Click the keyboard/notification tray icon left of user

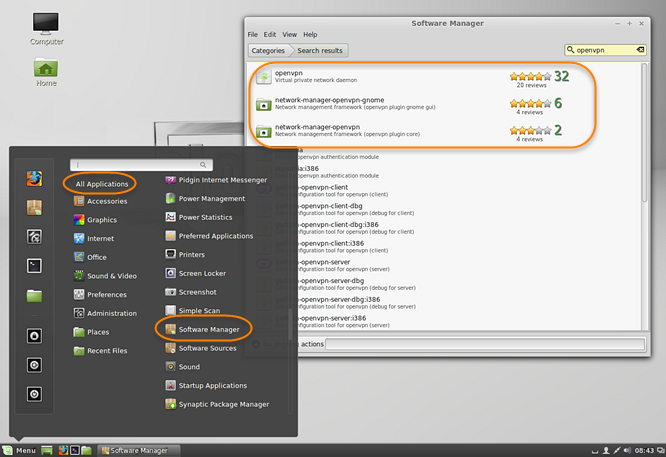[595, 451]
